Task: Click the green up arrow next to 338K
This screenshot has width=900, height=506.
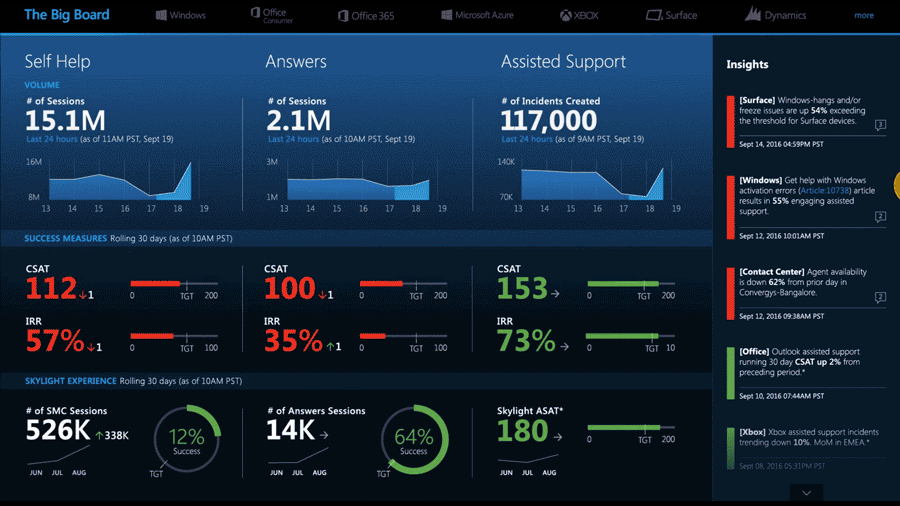Action: pyautogui.click(x=99, y=435)
